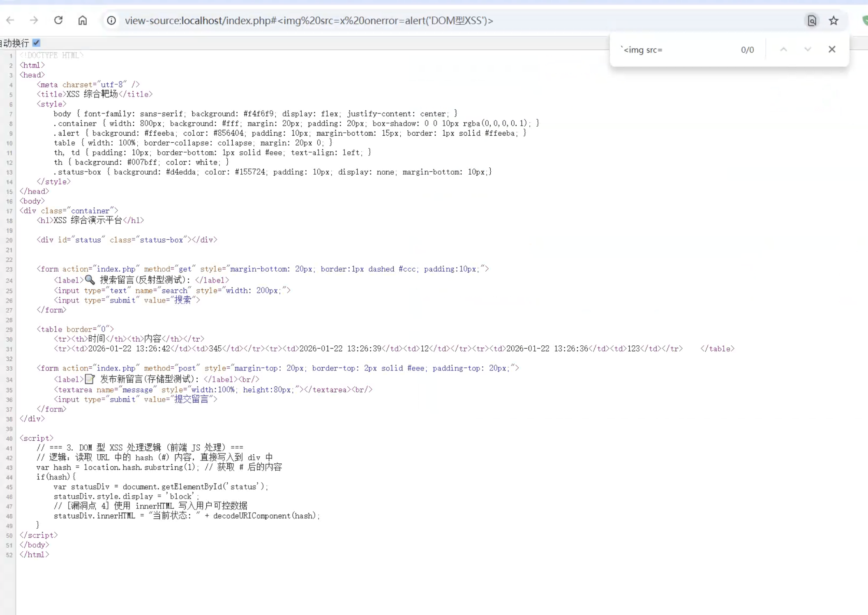Click the comment '=== 3. DOM 型 XSS 处理逻辑'
This screenshot has width=868, height=615.
(140, 448)
